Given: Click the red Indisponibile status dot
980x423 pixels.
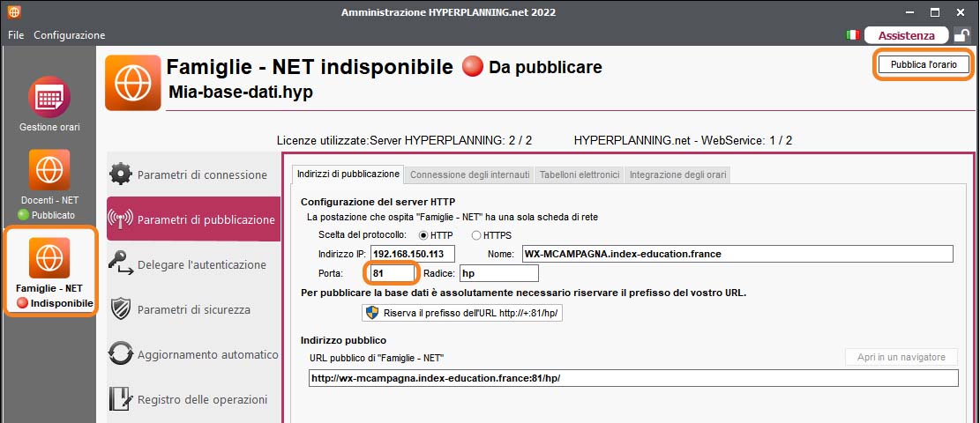Looking at the screenshot, I should pyautogui.click(x=23, y=304).
